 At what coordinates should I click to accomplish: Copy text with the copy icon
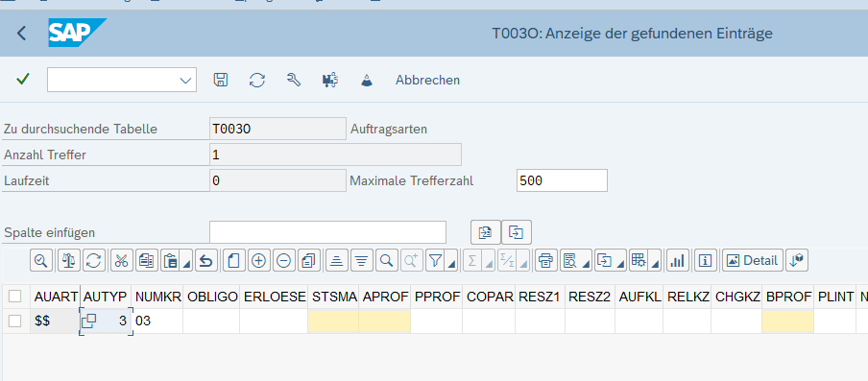[x=147, y=260]
